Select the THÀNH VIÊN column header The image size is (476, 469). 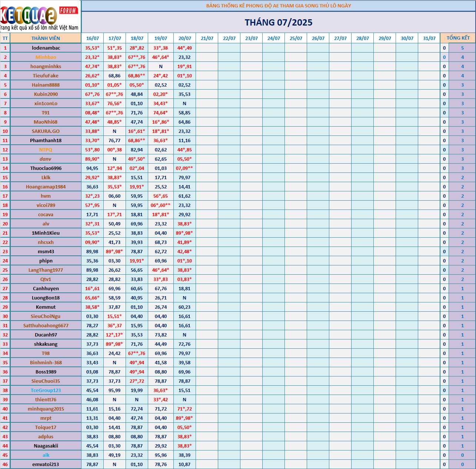[46, 38]
